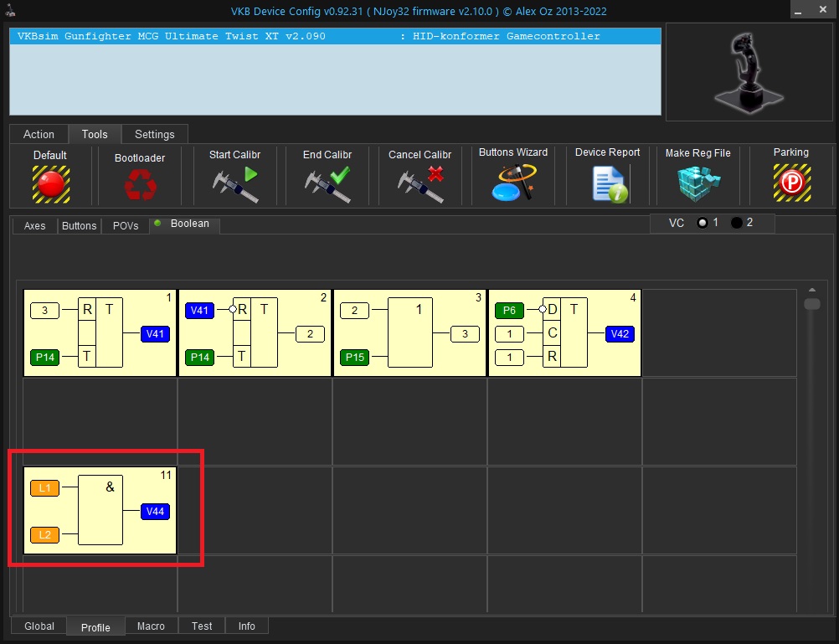This screenshot has width=839, height=644.
Task: Click the scroll up arrow of function grid
Action: point(812,290)
